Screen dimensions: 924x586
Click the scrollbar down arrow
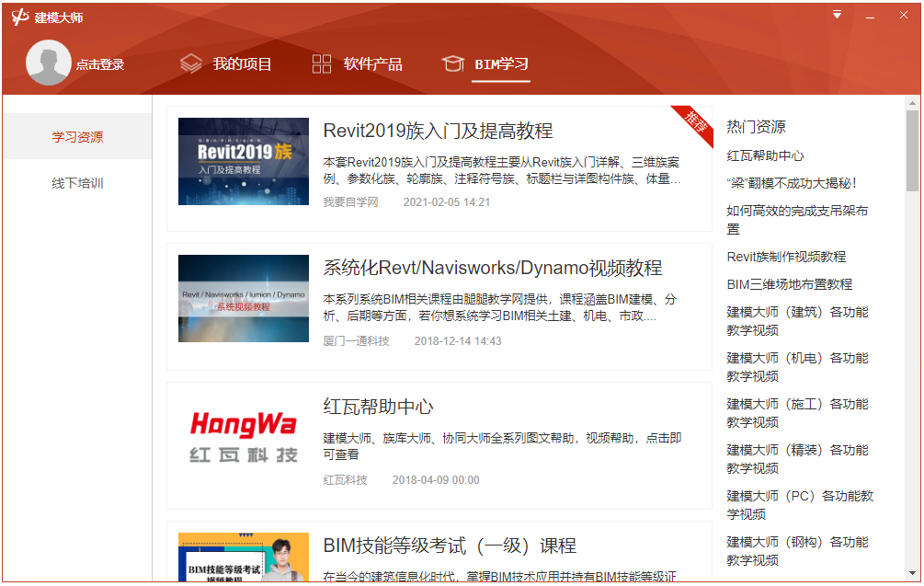[x=912, y=573]
